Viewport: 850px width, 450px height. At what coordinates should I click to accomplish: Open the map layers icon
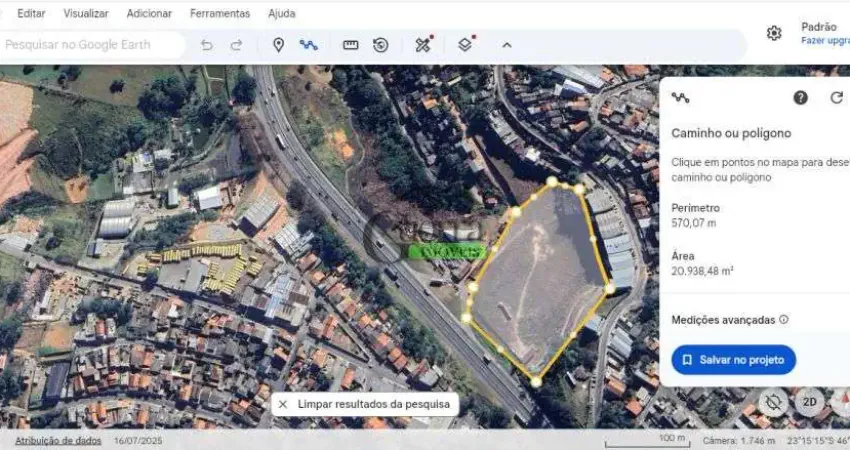pyautogui.click(x=466, y=44)
